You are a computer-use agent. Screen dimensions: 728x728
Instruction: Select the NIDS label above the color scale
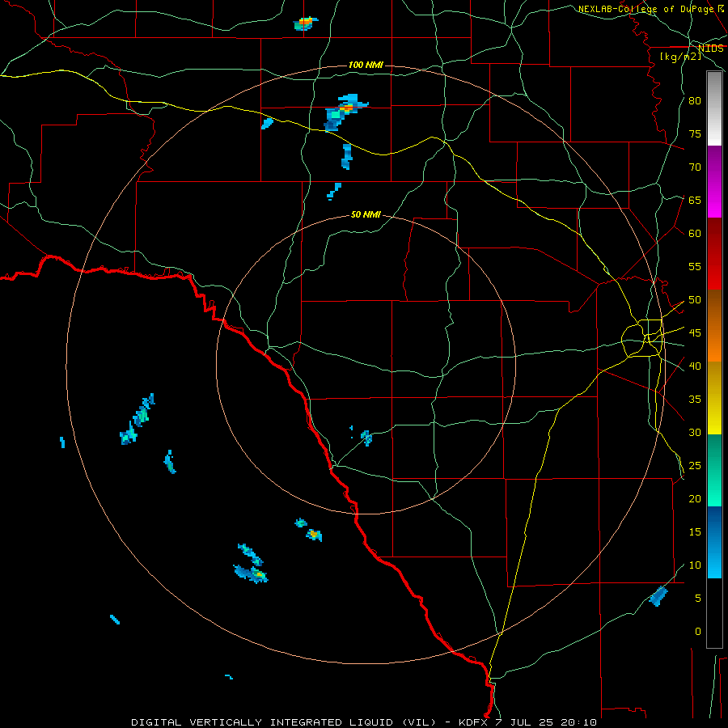[x=711, y=49]
